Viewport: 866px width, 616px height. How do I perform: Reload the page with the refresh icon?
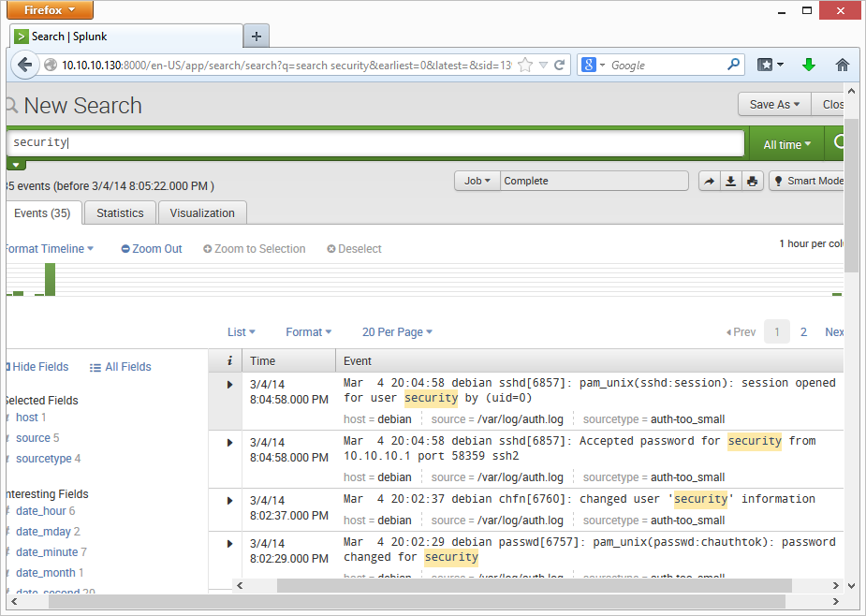[560, 66]
